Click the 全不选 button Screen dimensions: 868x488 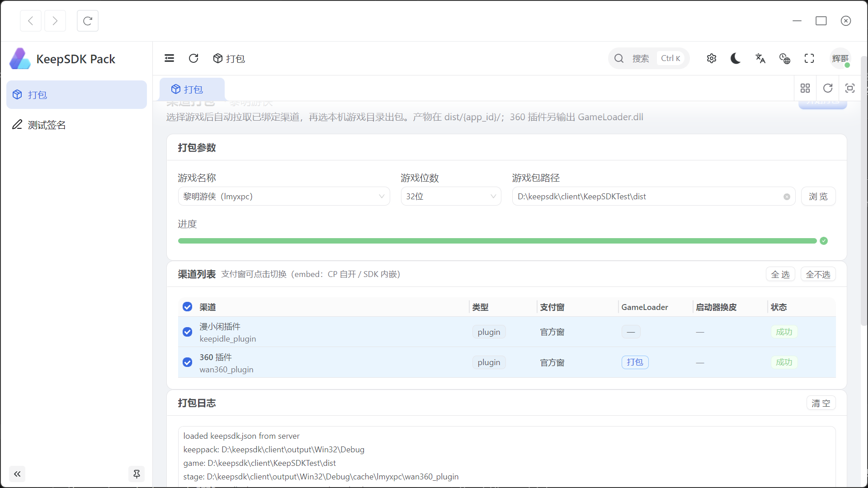(x=818, y=274)
